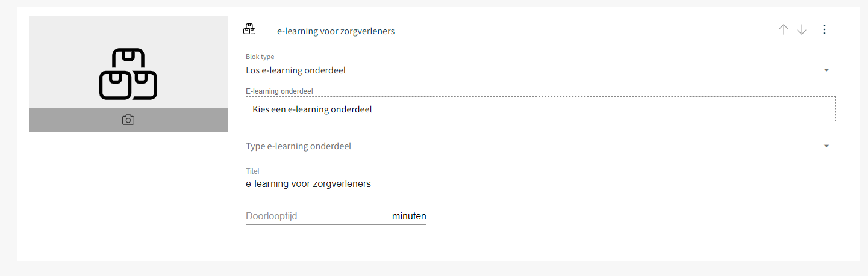Viewport: 868px width, 276px height.
Task: Click the small boxes icon beside the block title
Action: coord(249,29)
